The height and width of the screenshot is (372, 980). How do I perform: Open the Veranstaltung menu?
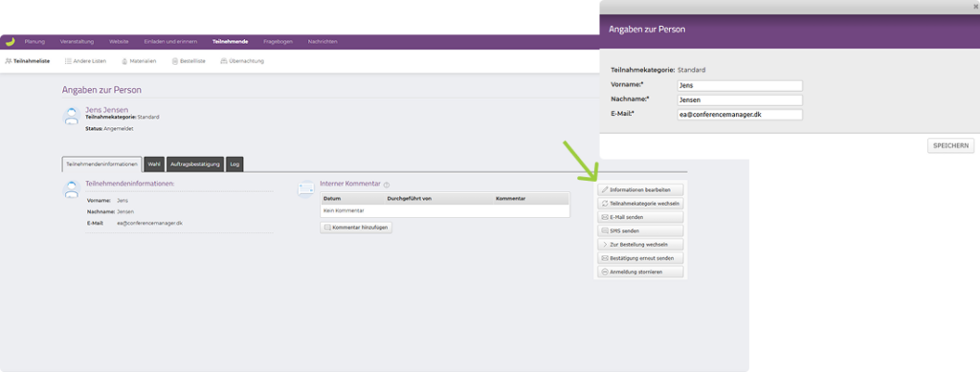(77, 42)
